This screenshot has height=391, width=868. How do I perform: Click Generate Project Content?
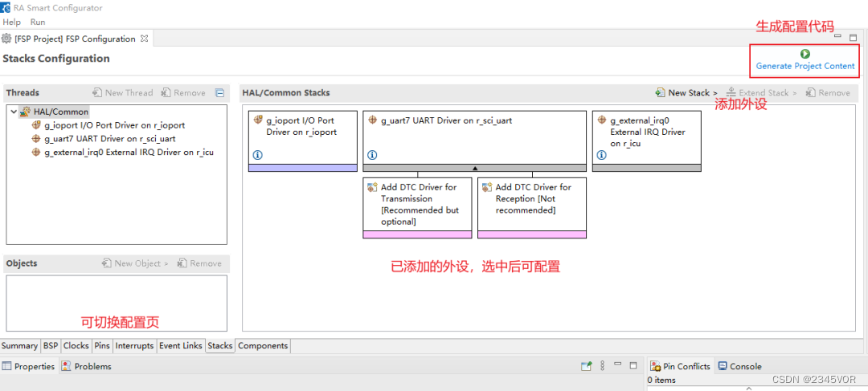pos(805,60)
